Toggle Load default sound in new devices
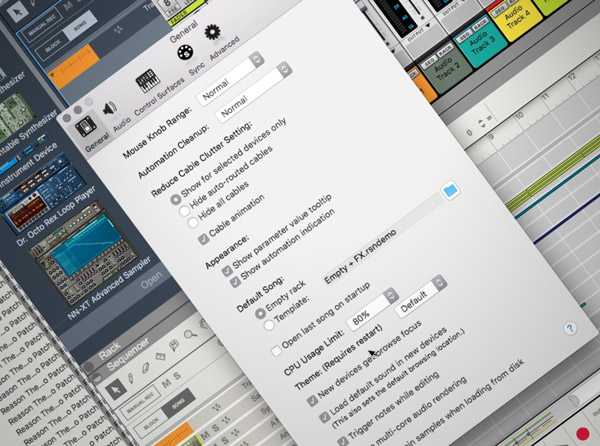 pyautogui.click(x=324, y=417)
